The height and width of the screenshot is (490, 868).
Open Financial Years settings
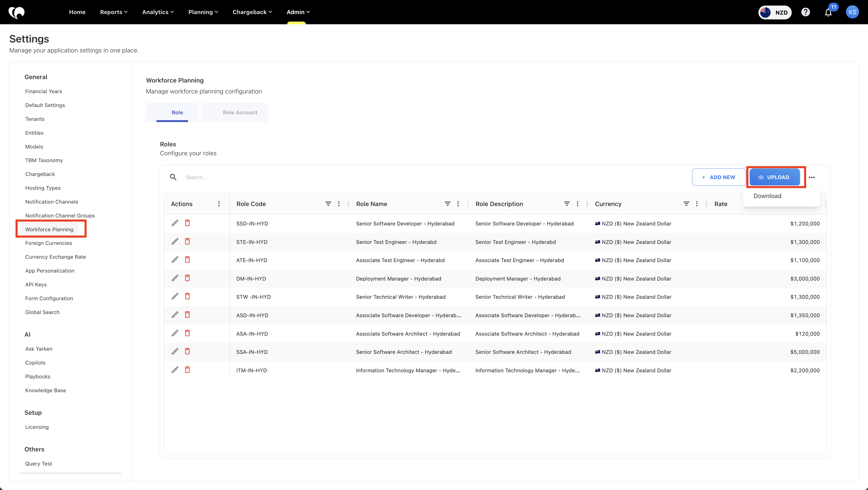pos(43,91)
